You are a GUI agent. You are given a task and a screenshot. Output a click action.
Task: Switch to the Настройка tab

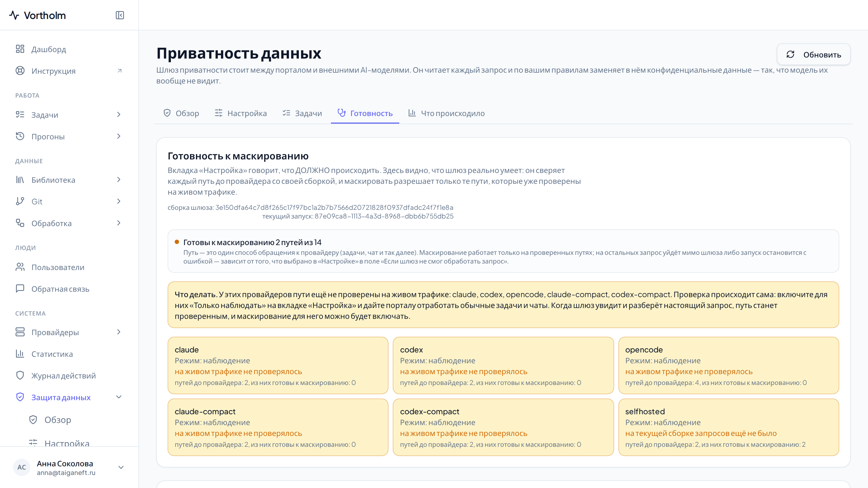[241, 113]
